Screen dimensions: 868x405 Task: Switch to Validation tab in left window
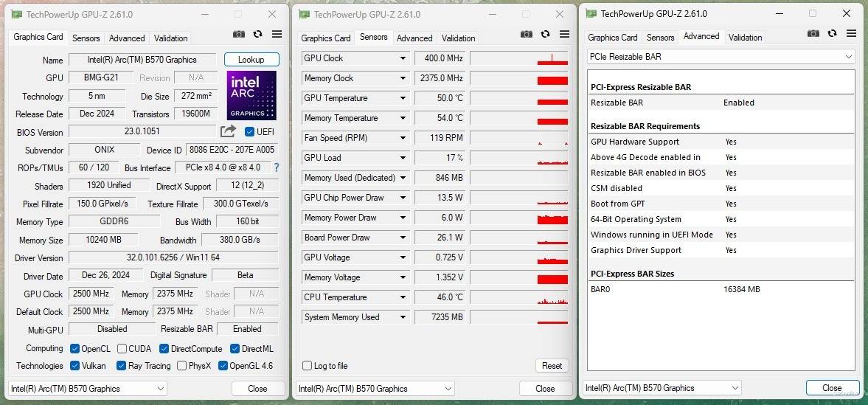(x=171, y=38)
